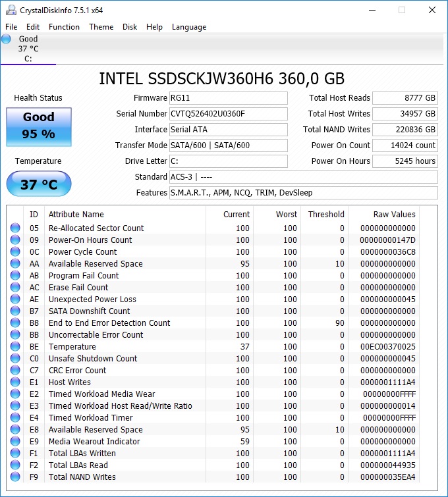Click status orb for attribute AA row

[x=15, y=263]
